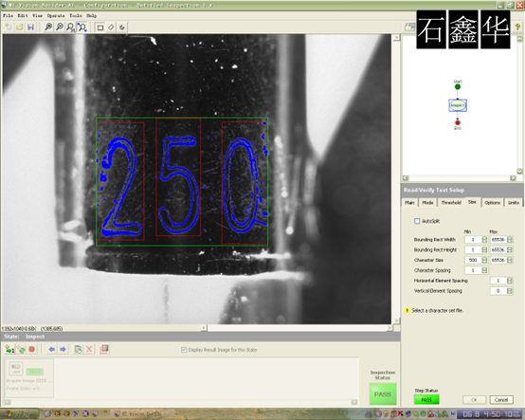Click Bounding Rect Width Min stepper arrows
525x420 pixels.
click(484, 240)
